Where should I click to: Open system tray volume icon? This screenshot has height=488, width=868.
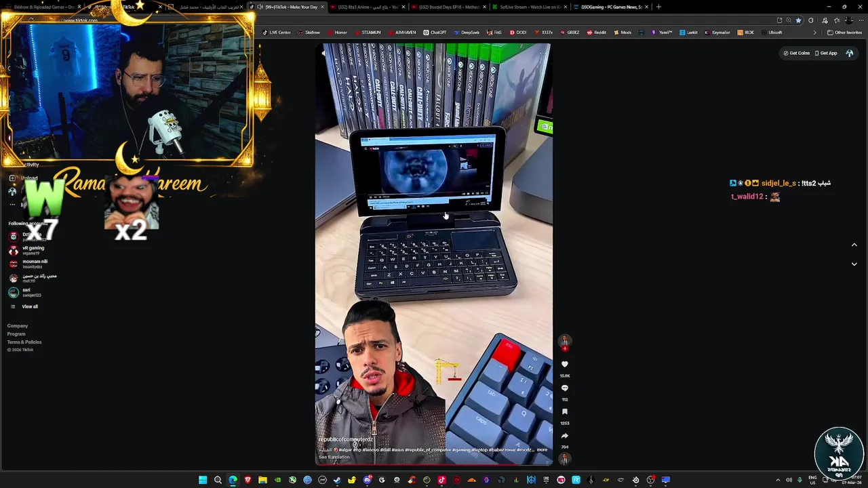click(x=788, y=480)
